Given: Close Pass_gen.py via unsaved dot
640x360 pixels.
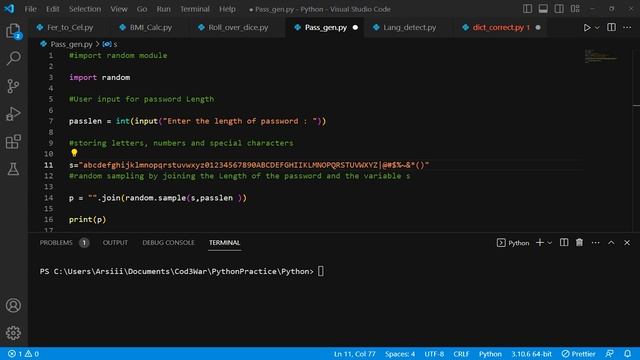Looking at the screenshot, I should coord(355,27).
